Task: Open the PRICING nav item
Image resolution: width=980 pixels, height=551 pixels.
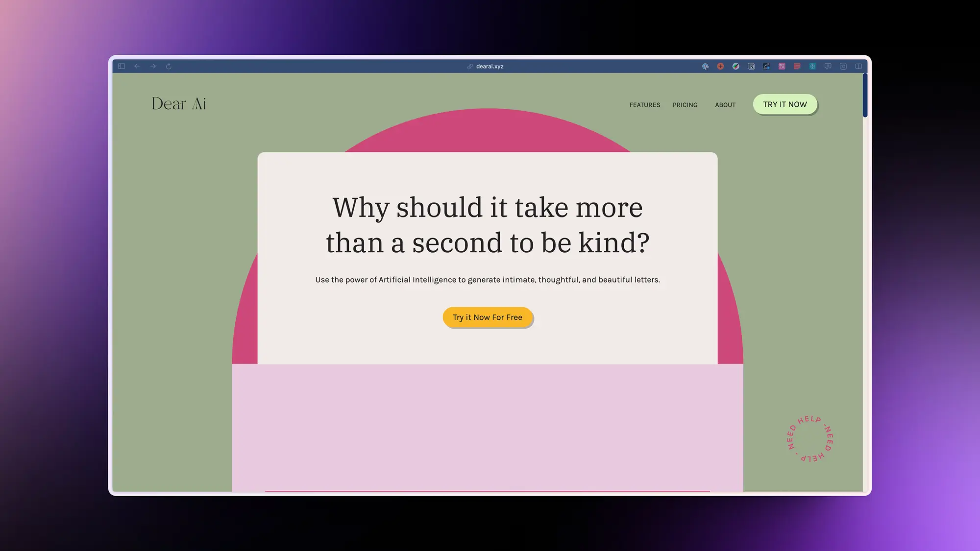Action: pyautogui.click(x=685, y=105)
